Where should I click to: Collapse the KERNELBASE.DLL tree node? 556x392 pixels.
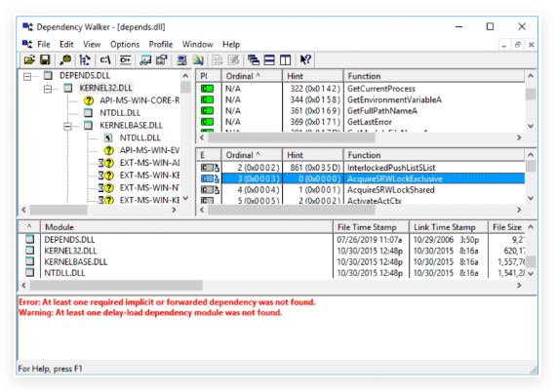[67, 126]
